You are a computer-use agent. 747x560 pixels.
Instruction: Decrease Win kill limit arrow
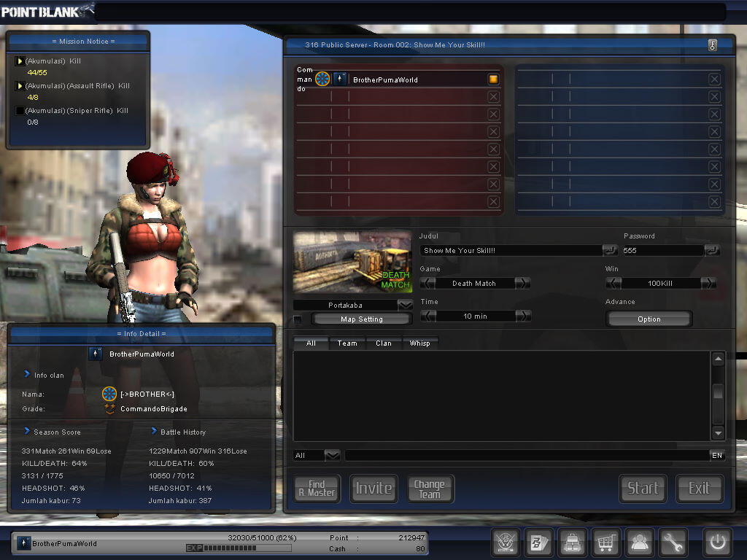pos(614,284)
